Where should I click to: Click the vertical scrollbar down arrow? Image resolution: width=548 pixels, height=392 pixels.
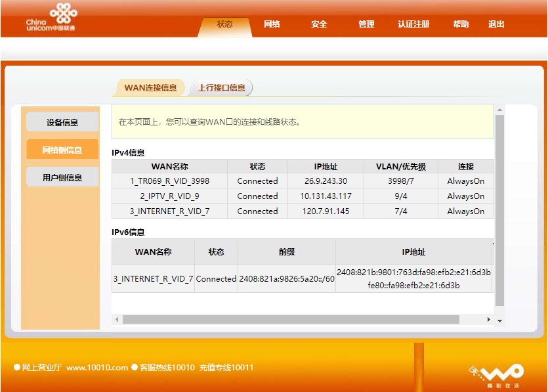pyautogui.click(x=499, y=320)
